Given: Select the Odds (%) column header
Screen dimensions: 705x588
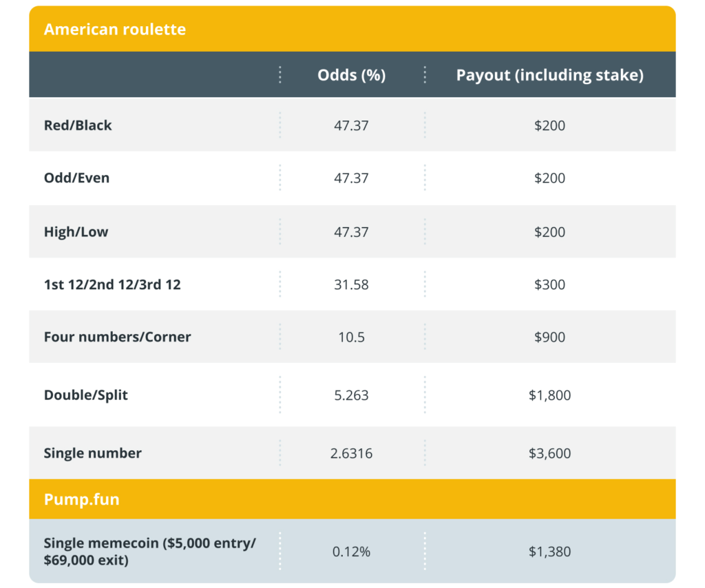Looking at the screenshot, I should (351, 75).
